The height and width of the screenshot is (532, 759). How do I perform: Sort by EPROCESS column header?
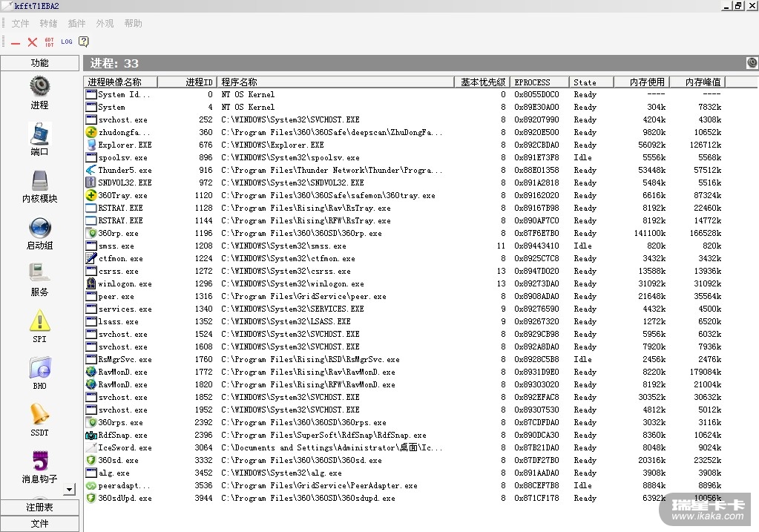click(x=539, y=82)
